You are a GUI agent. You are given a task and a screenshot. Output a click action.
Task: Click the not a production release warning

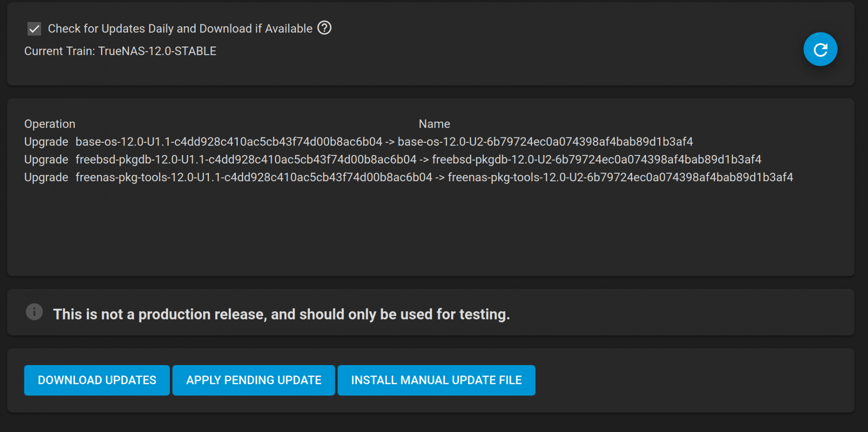pos(281,314)
